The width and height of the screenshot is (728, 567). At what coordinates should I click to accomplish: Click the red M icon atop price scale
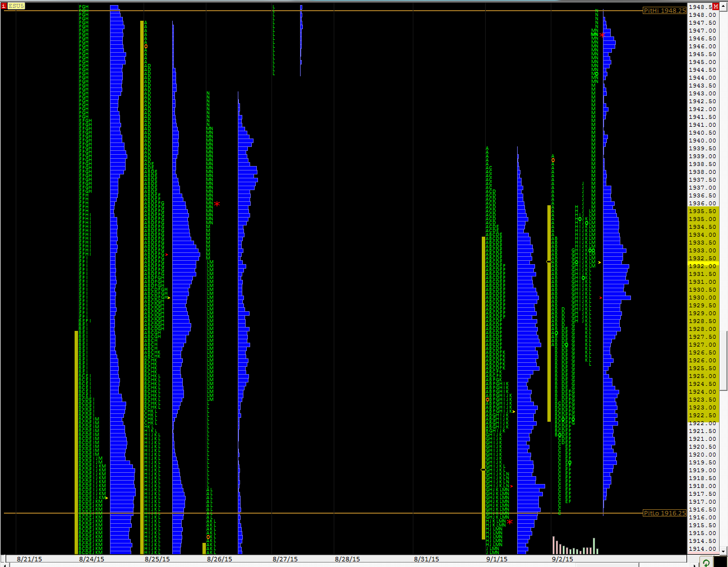click(716, 7)
